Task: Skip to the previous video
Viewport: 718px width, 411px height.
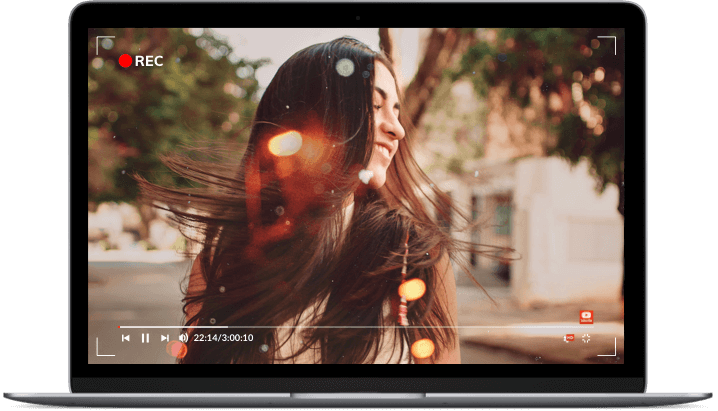Action: click(126, 338)
